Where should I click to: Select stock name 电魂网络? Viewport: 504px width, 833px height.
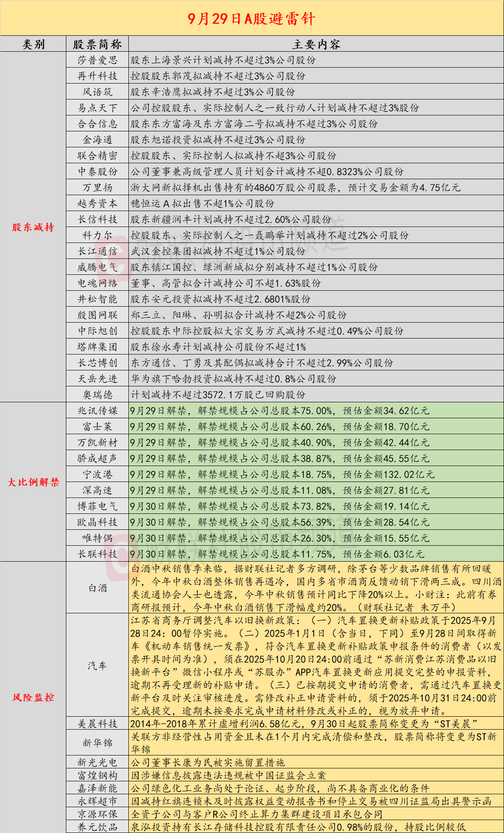[x=97, y=283]
